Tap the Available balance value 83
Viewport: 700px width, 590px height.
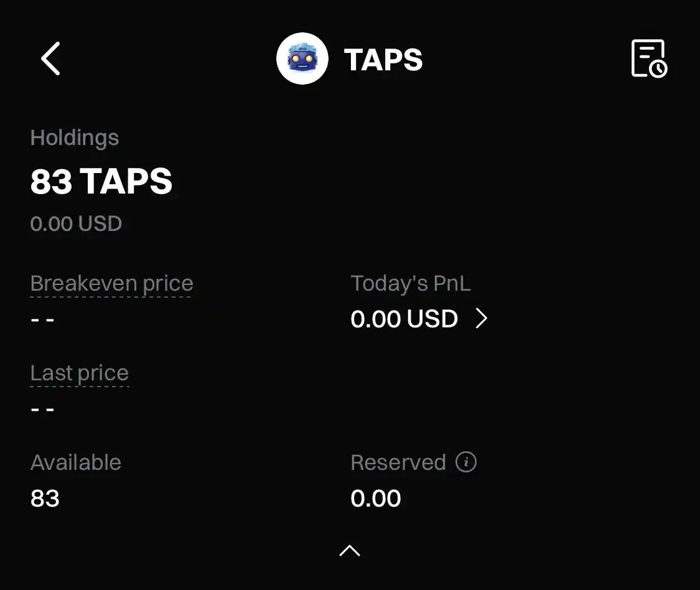[45, 499]
